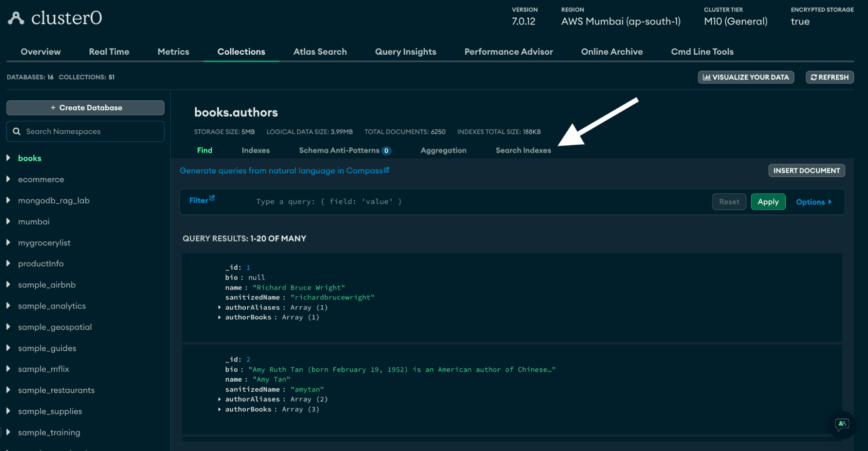
Task: Expand the ecommerce database node
Action: pyautogui.click(x=8, y=179)
